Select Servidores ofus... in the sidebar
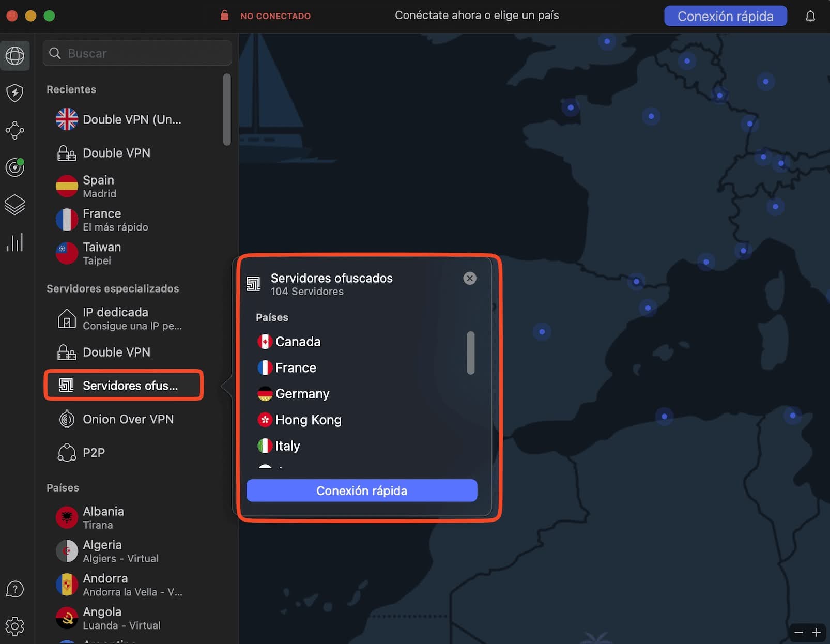Viewport: 830px width, 644px height. click(x=124, y=385)
